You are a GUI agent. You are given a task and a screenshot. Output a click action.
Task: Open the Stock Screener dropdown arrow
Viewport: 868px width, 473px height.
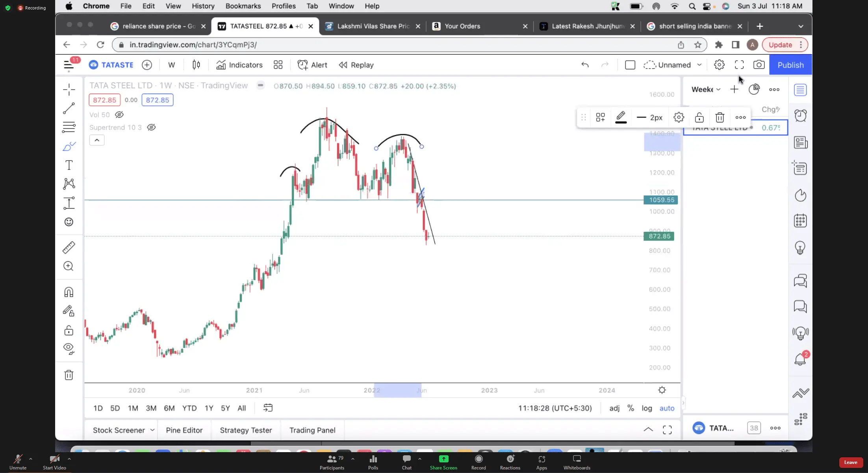[x=152, y=430]
